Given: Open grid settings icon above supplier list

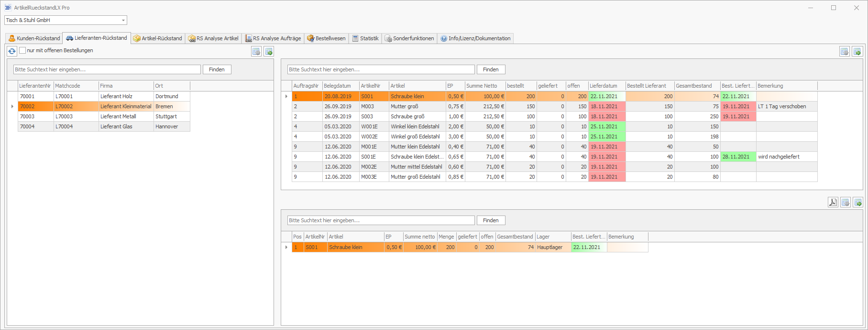Looking at the screenshot, I should click(x=256, y=51).
